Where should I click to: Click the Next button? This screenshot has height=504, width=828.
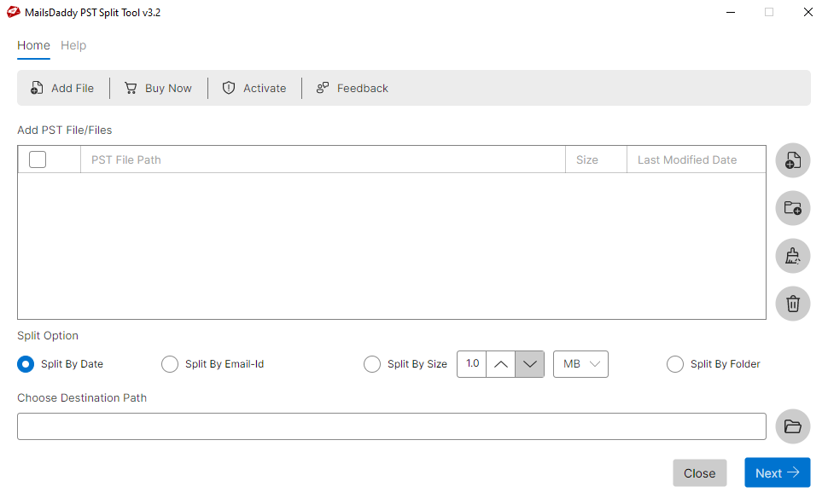(x=778, y=472)
